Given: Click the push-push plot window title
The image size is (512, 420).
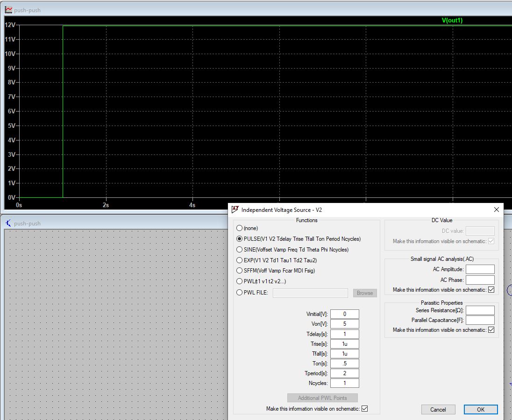Looking at the screenshot, I should [27, 10].
